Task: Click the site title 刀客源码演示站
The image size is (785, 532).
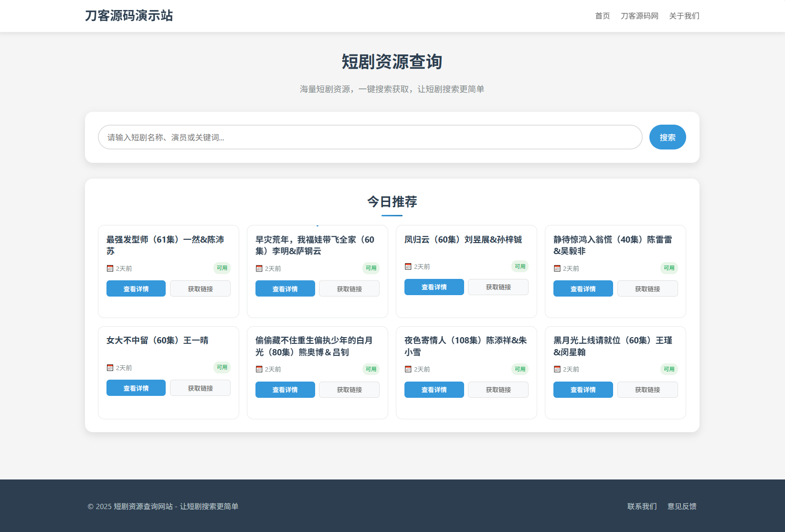Action: [129, 16]
